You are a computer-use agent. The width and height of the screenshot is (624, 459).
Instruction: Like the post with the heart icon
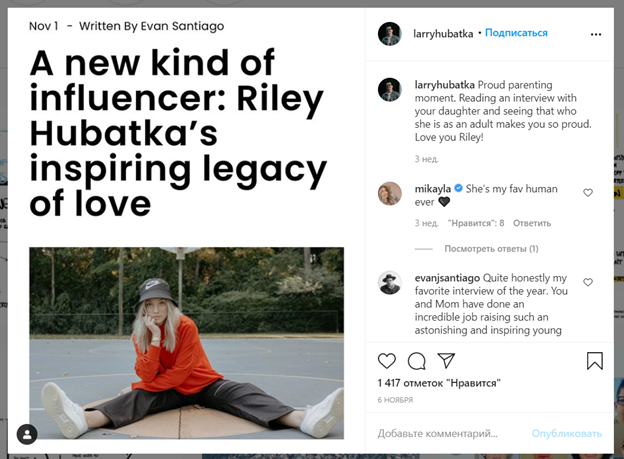386,361
